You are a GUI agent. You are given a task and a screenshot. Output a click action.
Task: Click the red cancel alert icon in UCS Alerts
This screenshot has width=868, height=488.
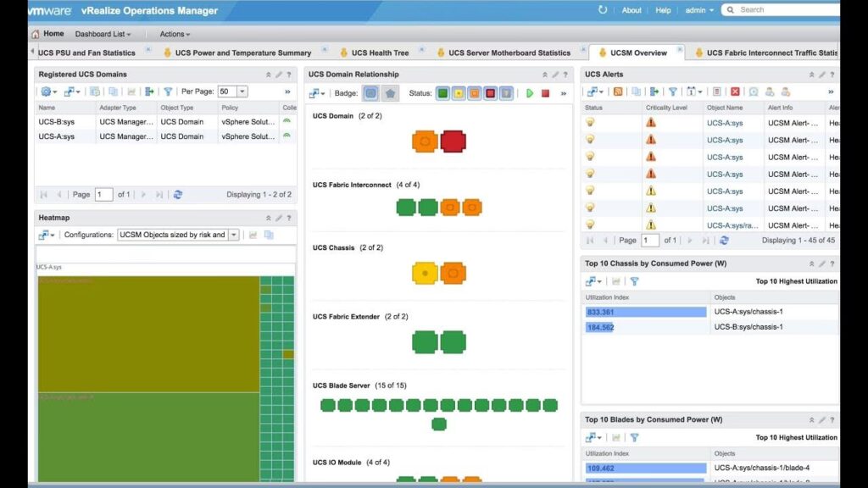point(735,91)
